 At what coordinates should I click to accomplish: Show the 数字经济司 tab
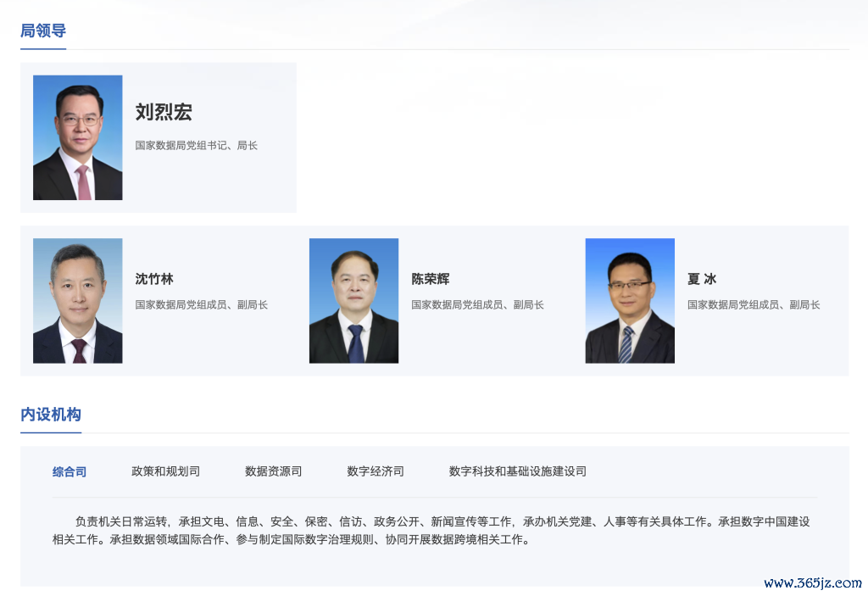[x=376, y=471]
